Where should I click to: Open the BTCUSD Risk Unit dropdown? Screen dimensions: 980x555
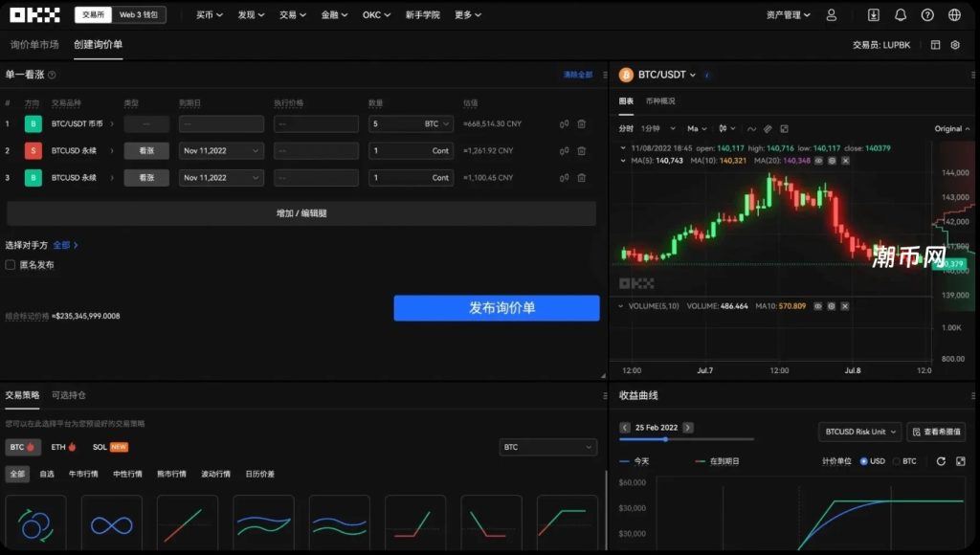(x=859, y=432)
